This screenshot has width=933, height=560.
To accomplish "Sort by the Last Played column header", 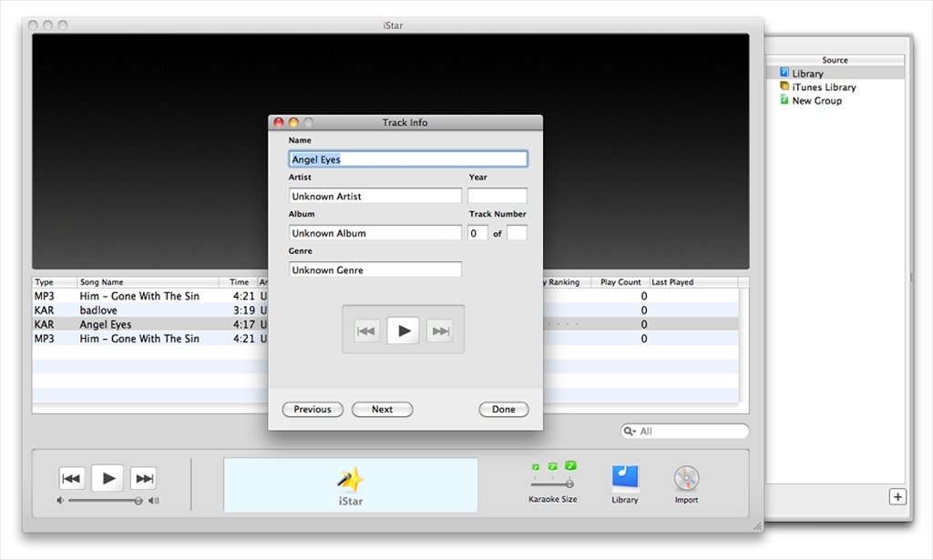I will point(693,281).
